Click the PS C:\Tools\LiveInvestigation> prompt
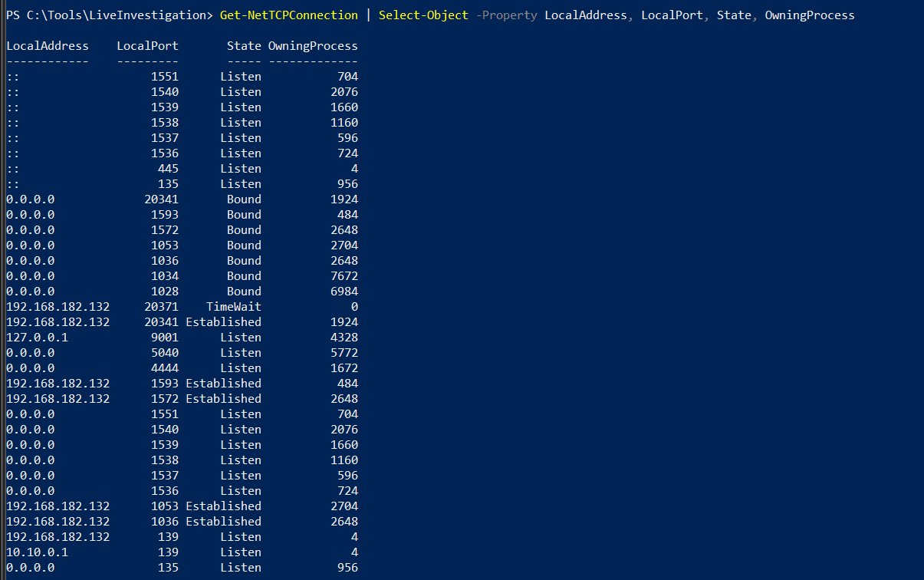Viewport: 924px width, 580px height. pyautogui.click(x=110, y=15)
